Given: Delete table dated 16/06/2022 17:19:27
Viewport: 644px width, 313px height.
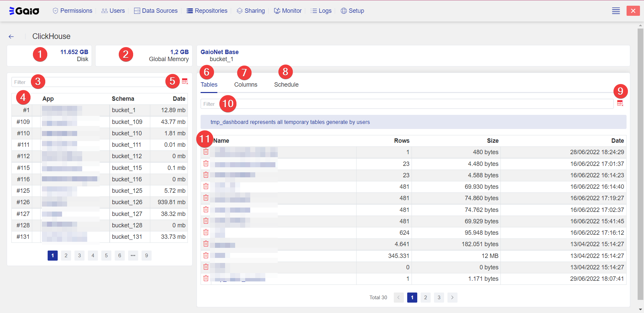Looking at the screenshot, I should coord(206,198).
